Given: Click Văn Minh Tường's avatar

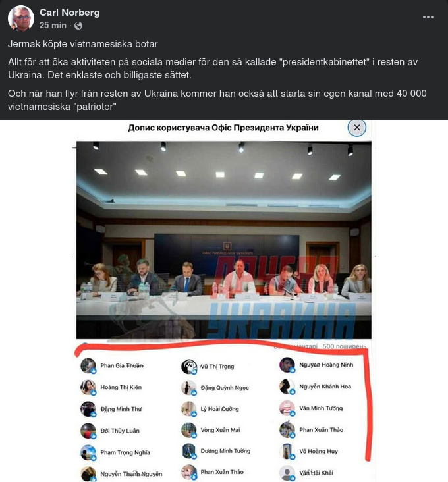Looking at the screenshot, I should pos(287,408).
